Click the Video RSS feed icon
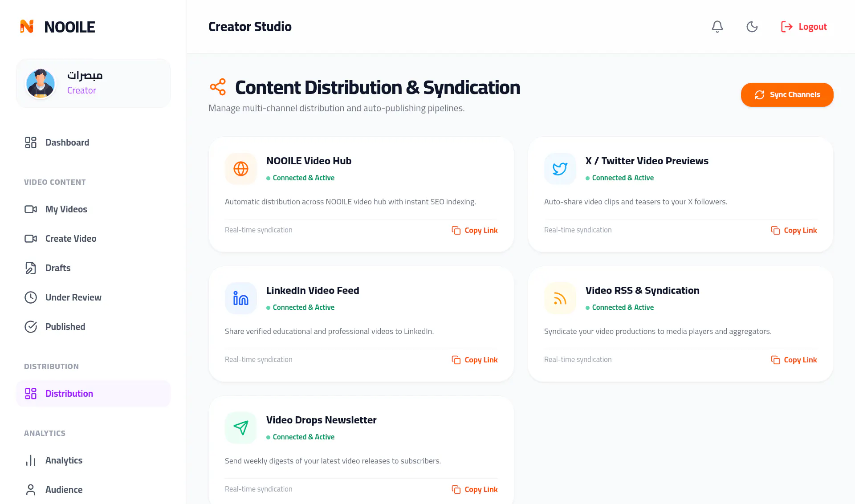The image size is (855, 504). 560,298
